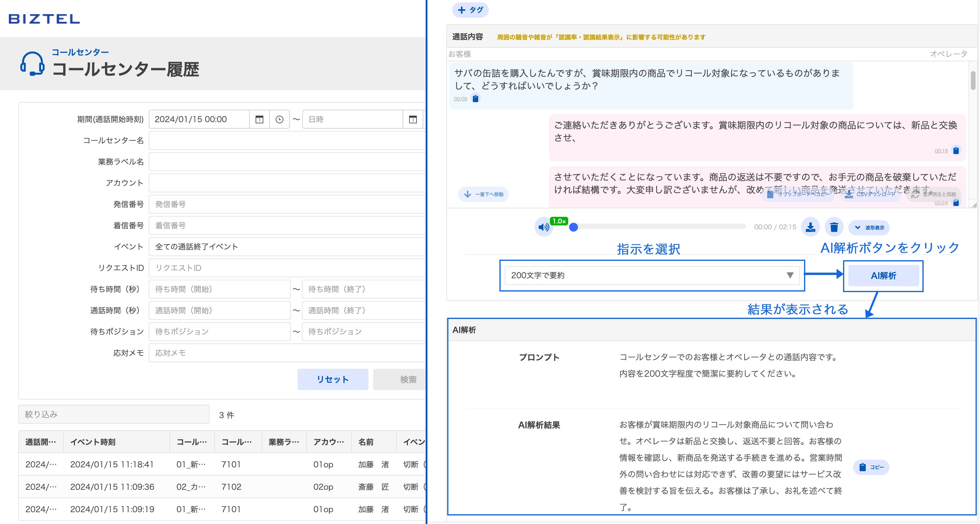Click the left 待ちポジション input field
This screenshot has height=524, width=980.
click(220, 332)
